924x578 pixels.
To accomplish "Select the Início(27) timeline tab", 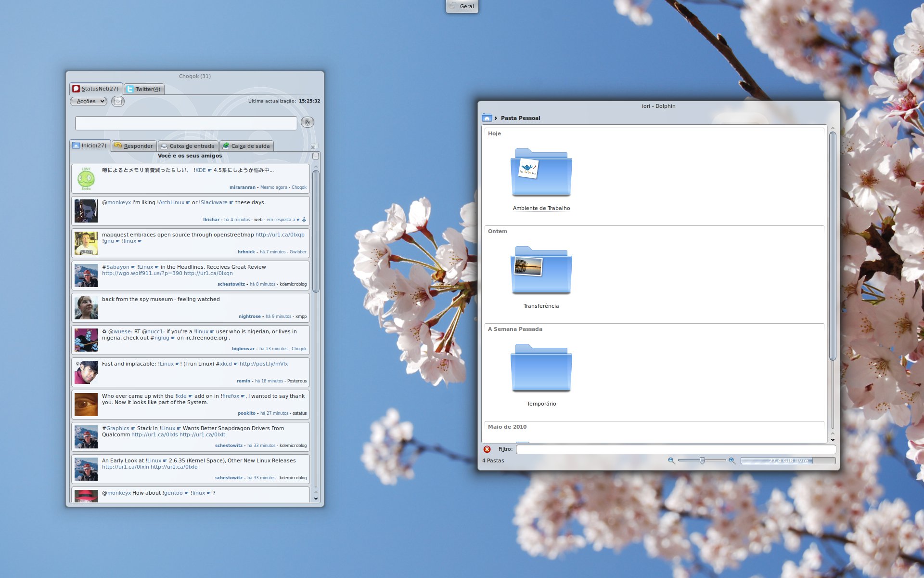I will click(90, 145).
